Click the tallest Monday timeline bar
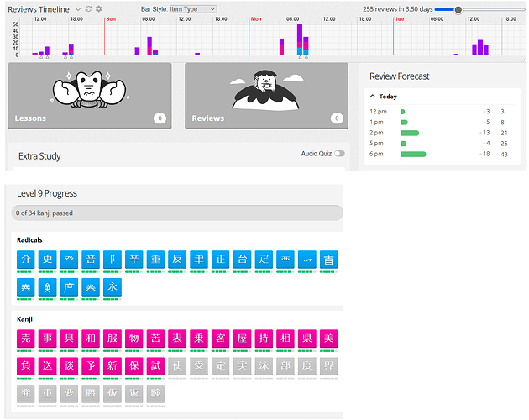Image resolution: width=529 pixels, height=420 pixels. click(300, 39)
